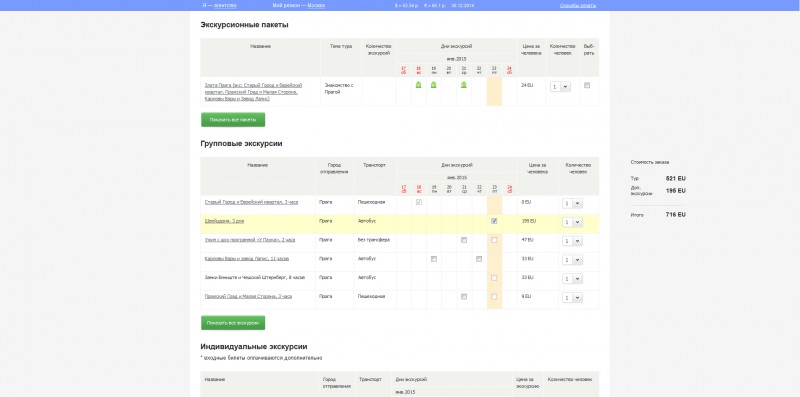Click the Индивидуальные экскурсии heading

(x=254, y=346)
